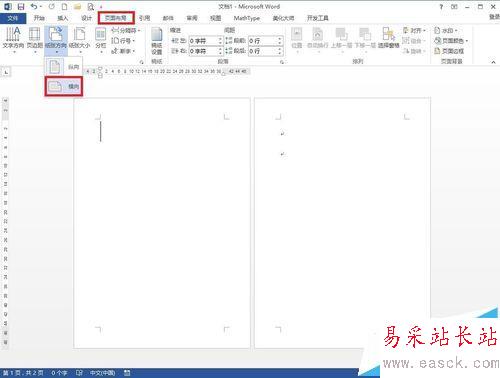This screenshot has height=378, width=500.
Task: Switch to the 美化大师 tab
Action: pyautogui.click(x=283, y=18)
